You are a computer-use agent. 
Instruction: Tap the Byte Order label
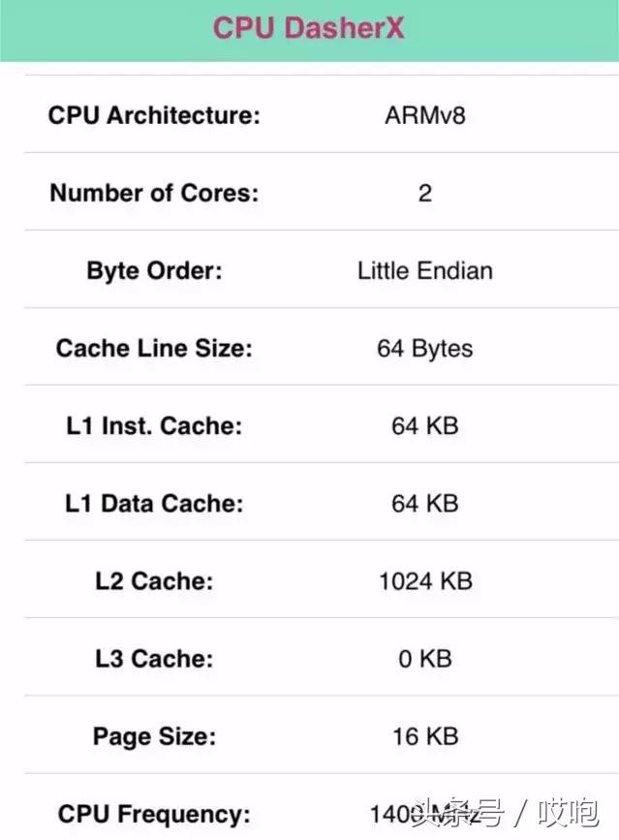[x=154, y=270]
